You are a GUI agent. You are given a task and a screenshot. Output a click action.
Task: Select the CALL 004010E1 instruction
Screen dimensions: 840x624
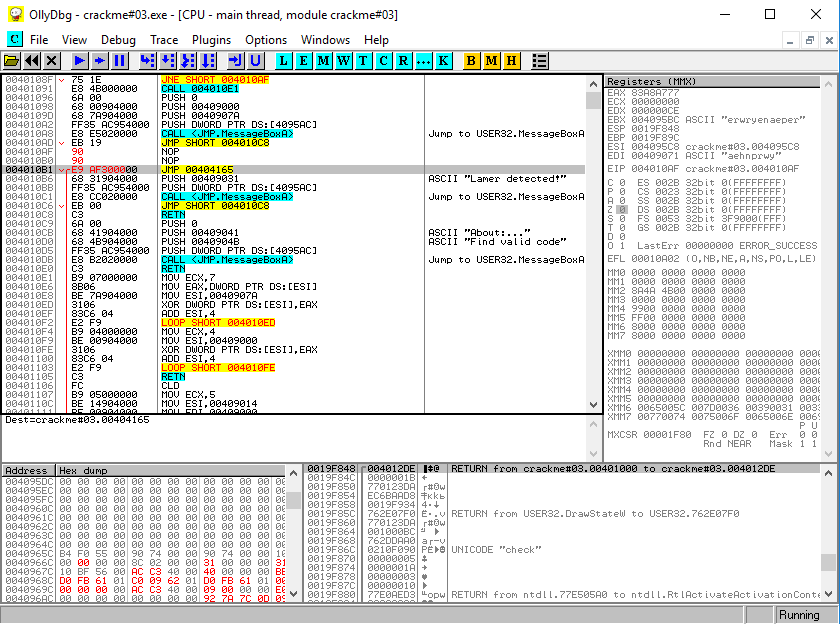tap(200, 88)
